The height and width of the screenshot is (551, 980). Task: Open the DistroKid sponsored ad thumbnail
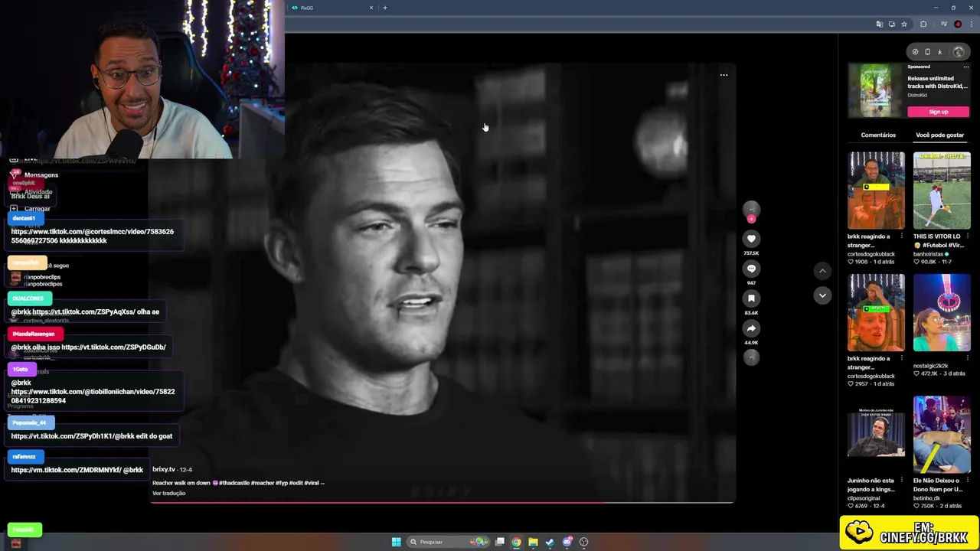[x=876, y=90]
